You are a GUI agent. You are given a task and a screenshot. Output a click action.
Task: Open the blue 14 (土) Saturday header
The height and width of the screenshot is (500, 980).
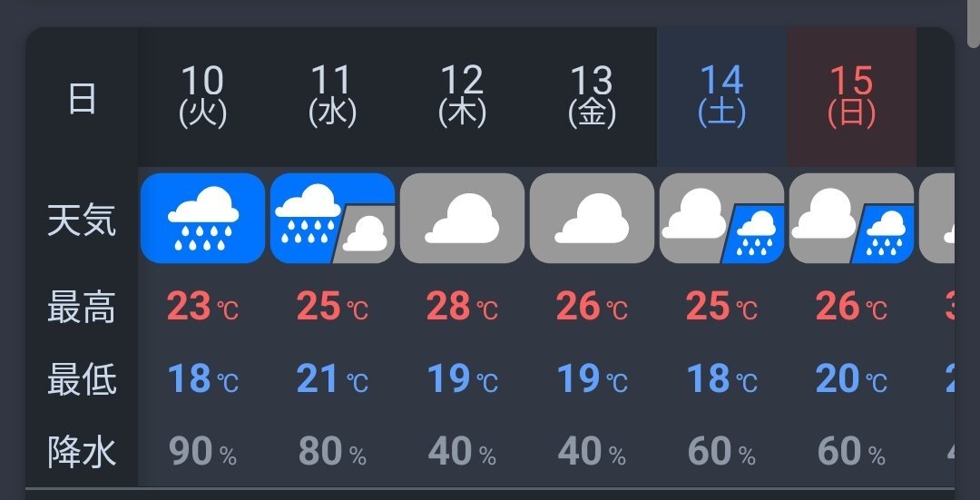(x=722, y=97)
